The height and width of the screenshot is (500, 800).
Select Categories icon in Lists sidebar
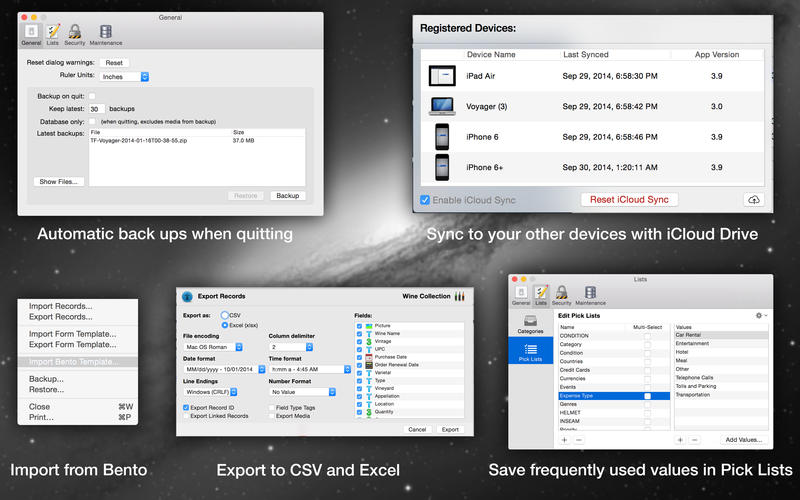(x=530, y=324)
